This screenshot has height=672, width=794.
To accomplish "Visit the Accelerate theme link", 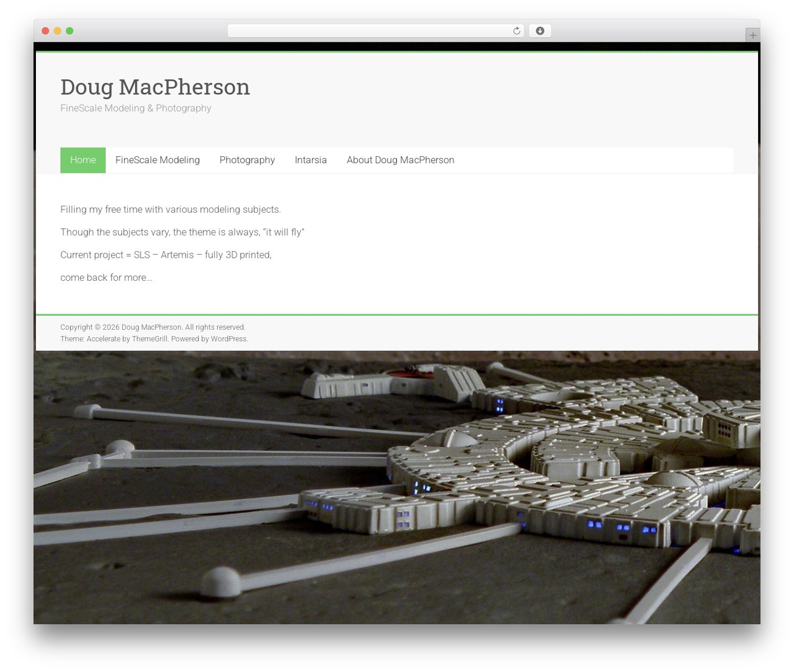I will click(104, 339).
